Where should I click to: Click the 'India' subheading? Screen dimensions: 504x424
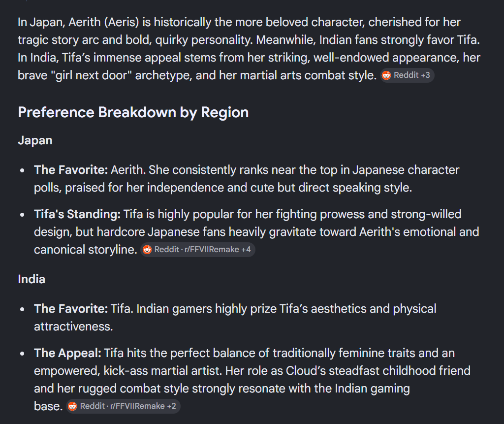pos(31,279)
